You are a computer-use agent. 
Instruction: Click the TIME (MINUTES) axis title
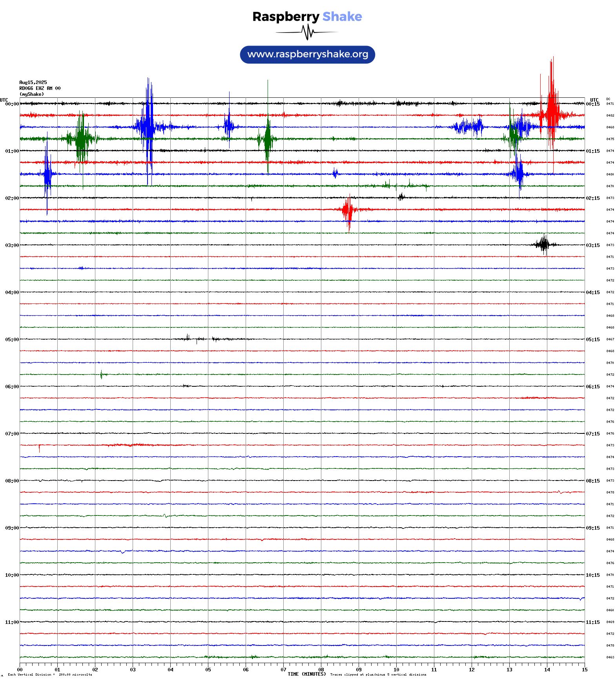click(x=306, y=674)
